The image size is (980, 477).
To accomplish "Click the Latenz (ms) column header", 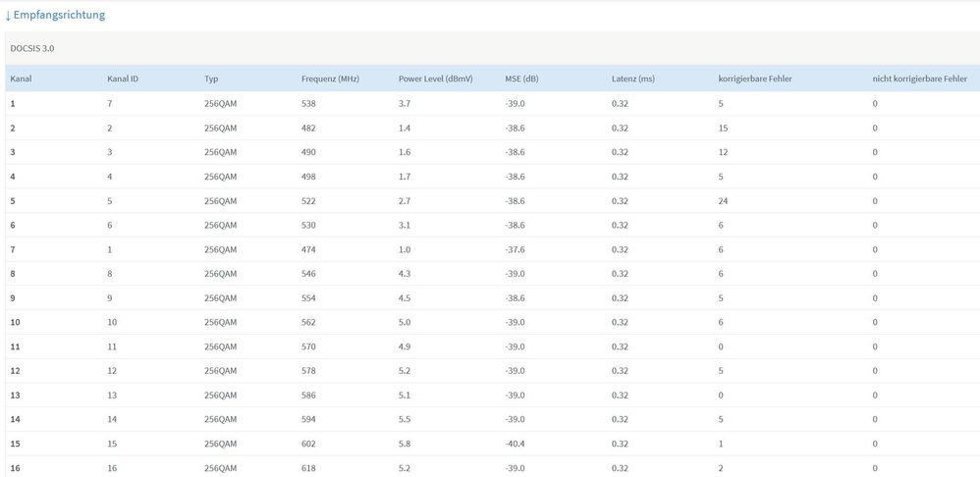I will click(x=633, y=79).
